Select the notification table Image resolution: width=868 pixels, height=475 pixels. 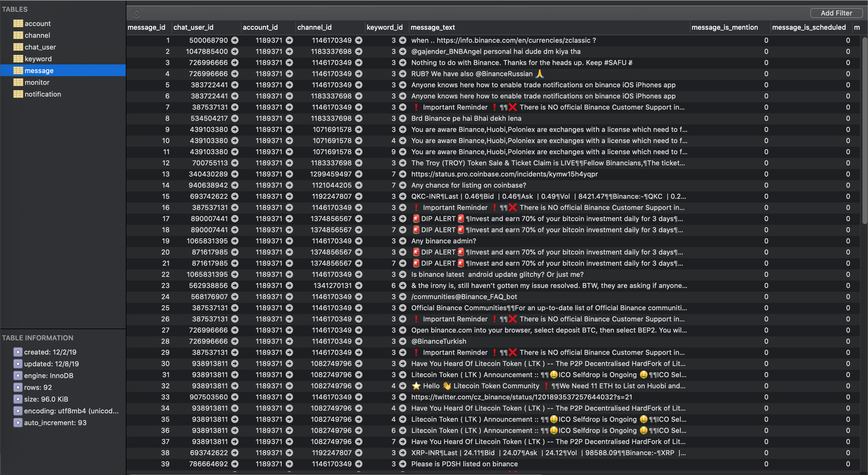pos(42,94)
